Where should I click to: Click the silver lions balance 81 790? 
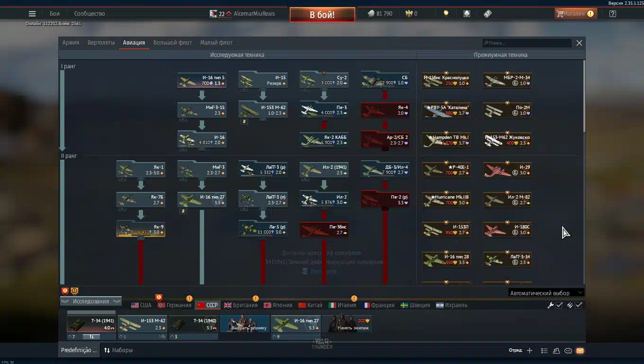(380, 14)
